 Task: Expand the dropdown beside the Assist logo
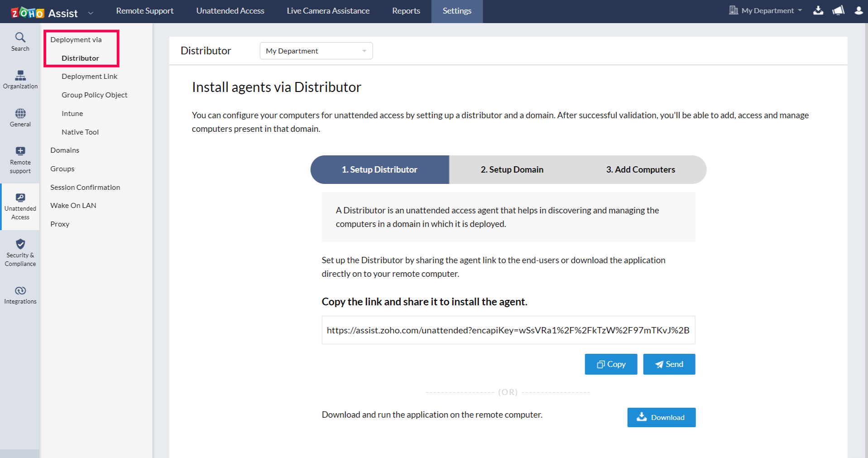tap(90, 13)
